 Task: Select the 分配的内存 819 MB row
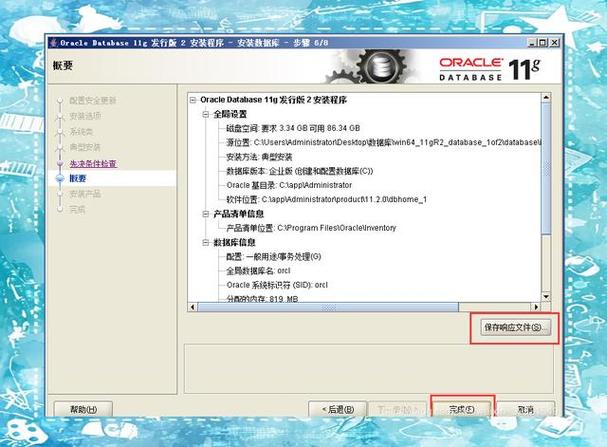262,298
